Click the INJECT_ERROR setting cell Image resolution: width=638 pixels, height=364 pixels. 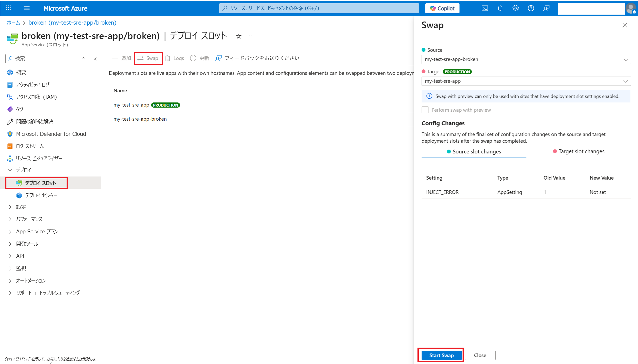(442, 192)
